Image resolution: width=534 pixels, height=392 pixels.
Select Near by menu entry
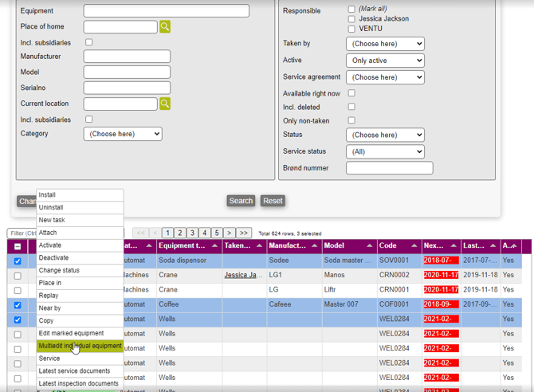[x=80, y=308]
